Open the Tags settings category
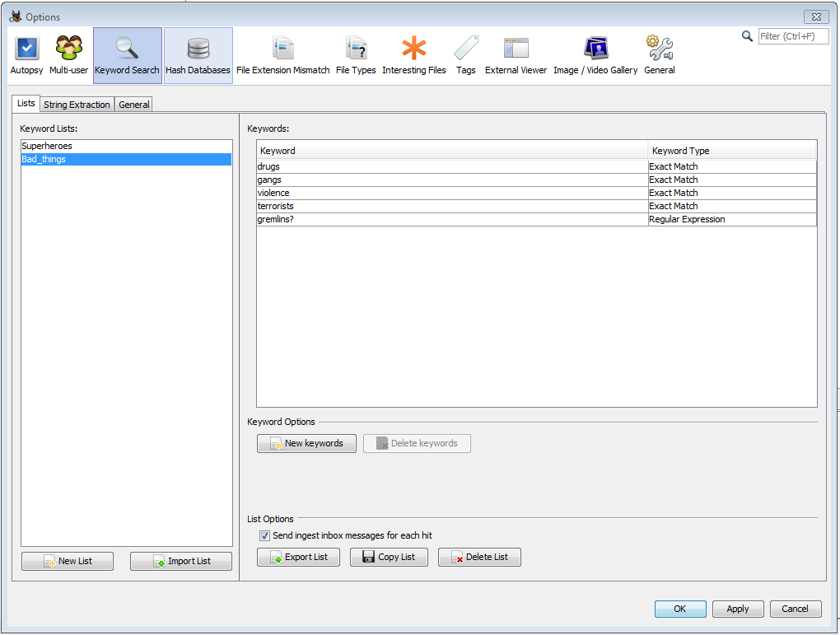The image size is (840, 635). coord(465,55)
